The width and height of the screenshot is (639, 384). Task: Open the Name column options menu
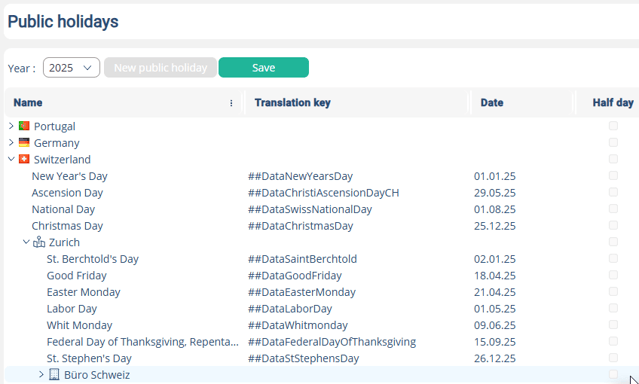pos(231,103)
